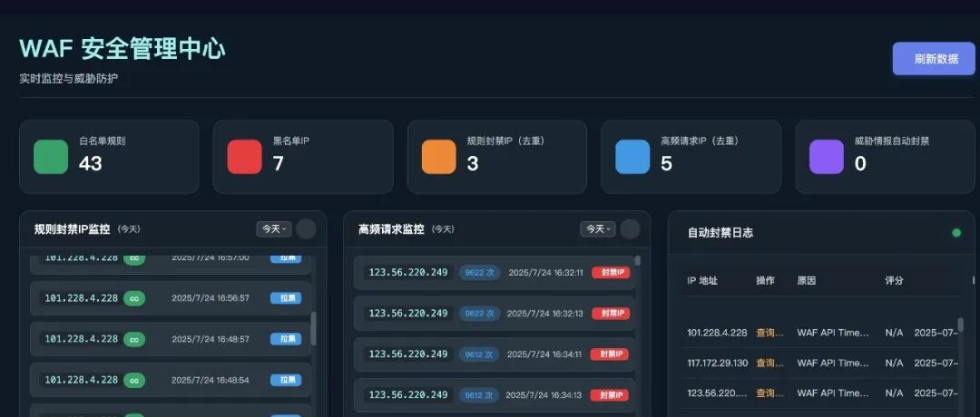Click 封禁IP for the 16:34:11 request
The height and width of the screenshot is (417, 980).
click(610, 354)
